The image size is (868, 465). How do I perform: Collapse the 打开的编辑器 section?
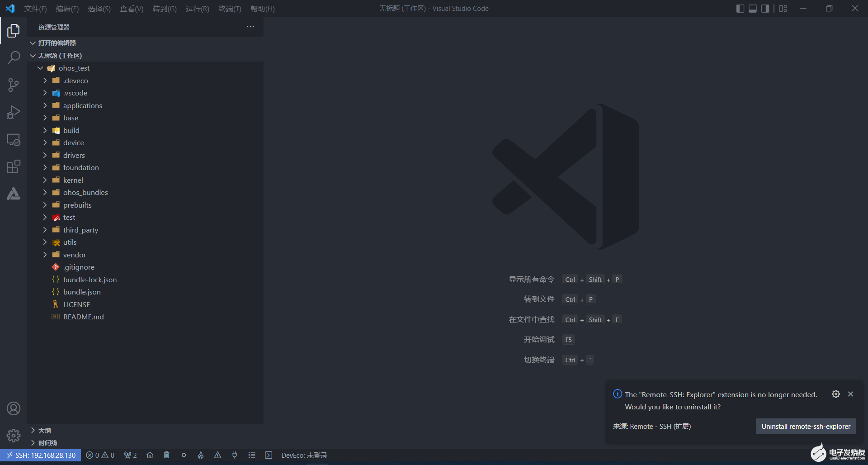pos(33,43)
